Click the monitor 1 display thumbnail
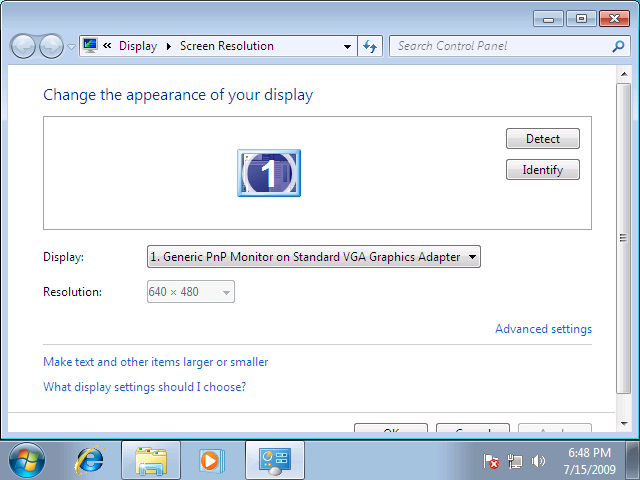This screenshot has height=480, width=640. pos(268,173)
